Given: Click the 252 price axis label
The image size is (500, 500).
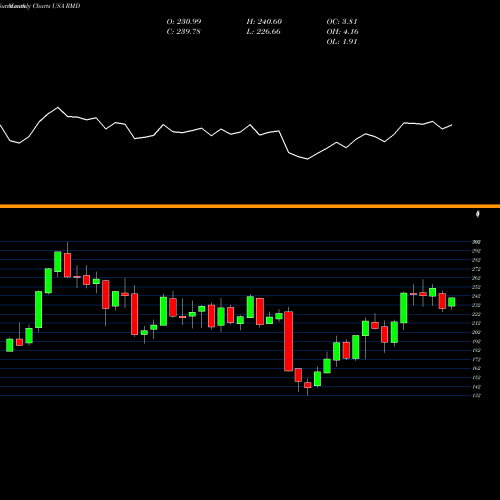Looking at the screenshot, I should [476, 287].
